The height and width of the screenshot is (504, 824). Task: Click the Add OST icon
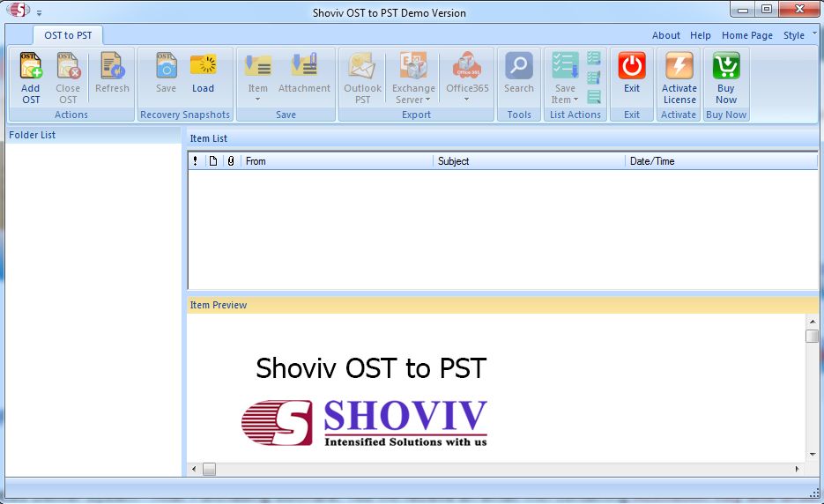pyautogui.click(x=31, y=65)
